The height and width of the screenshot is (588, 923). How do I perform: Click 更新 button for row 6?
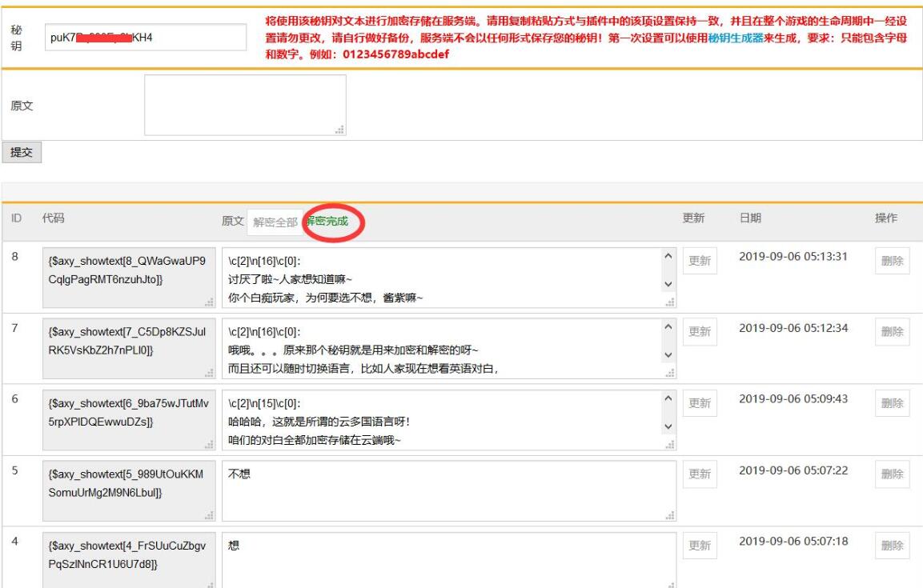click(x=700, y=403)
